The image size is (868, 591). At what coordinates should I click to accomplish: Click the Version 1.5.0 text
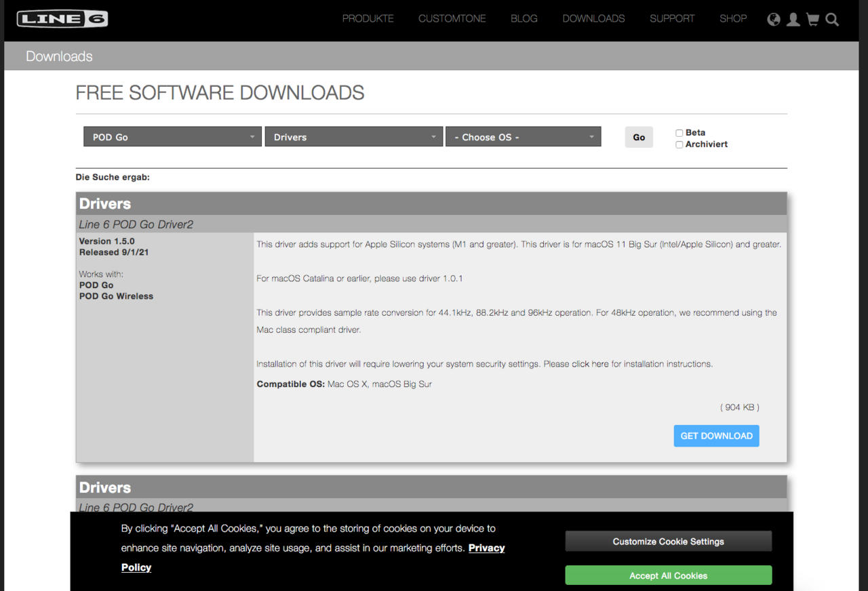point(106,241)
